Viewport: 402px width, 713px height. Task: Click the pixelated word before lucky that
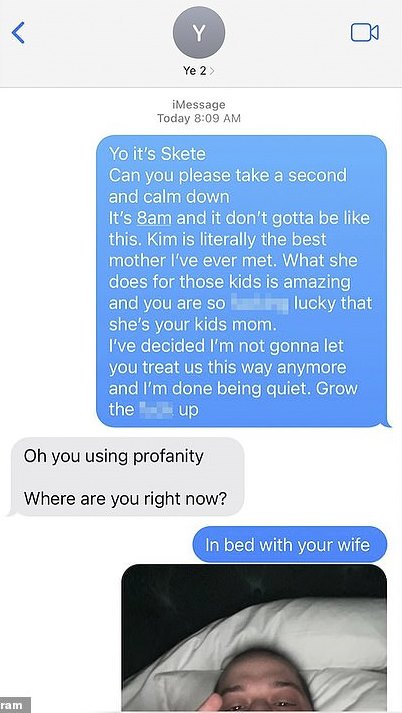tap(260, 303)
